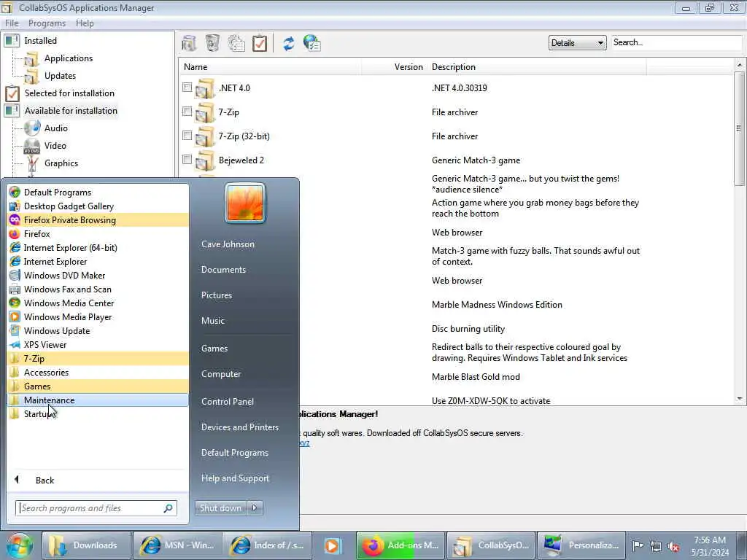Click the Windows Media Center icon
This screenshot has height=560, width=747.
[15, 303]
